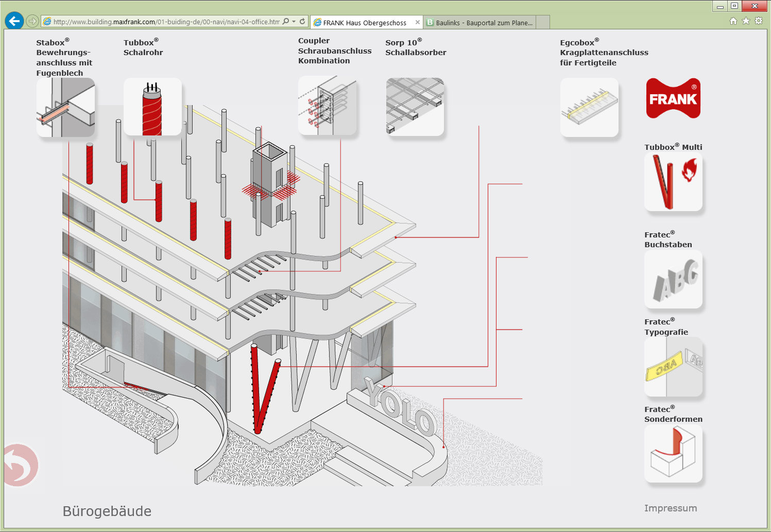The height and width of the screenshot is (532, 771).
Task: Switch to Baulinks Bauportal tab
Action: click(x=479, y=23)
